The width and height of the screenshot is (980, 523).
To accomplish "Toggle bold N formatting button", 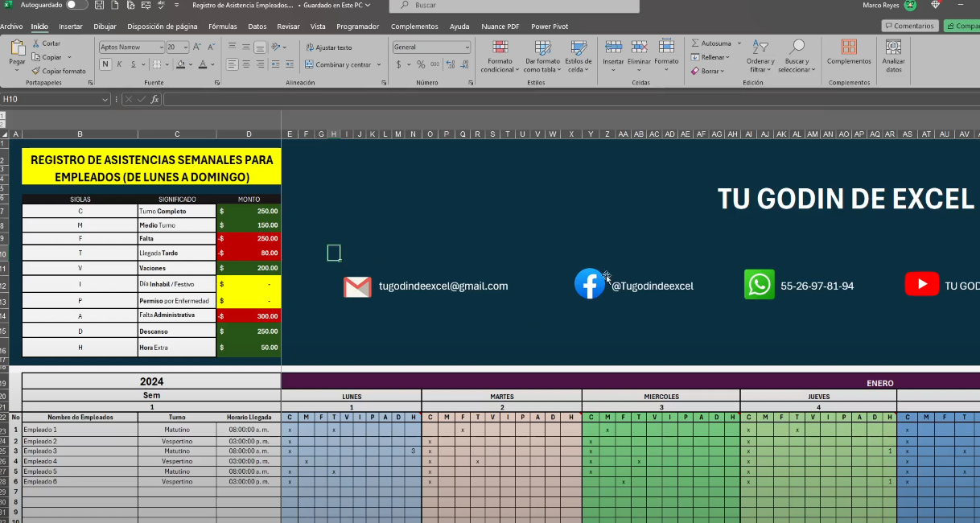I will tap(105, 64).
